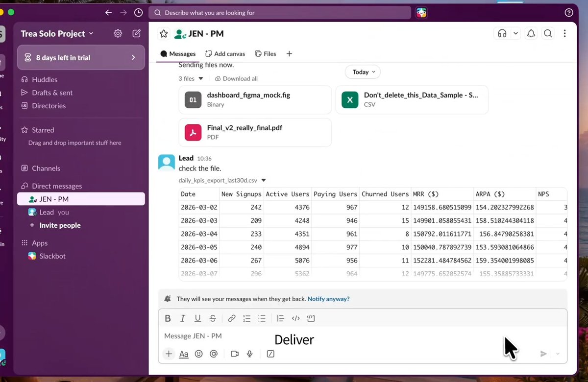Viewport: 588px width, 382px height.
Task: Open attach plus menu in composer
Action: pos(169,354)
